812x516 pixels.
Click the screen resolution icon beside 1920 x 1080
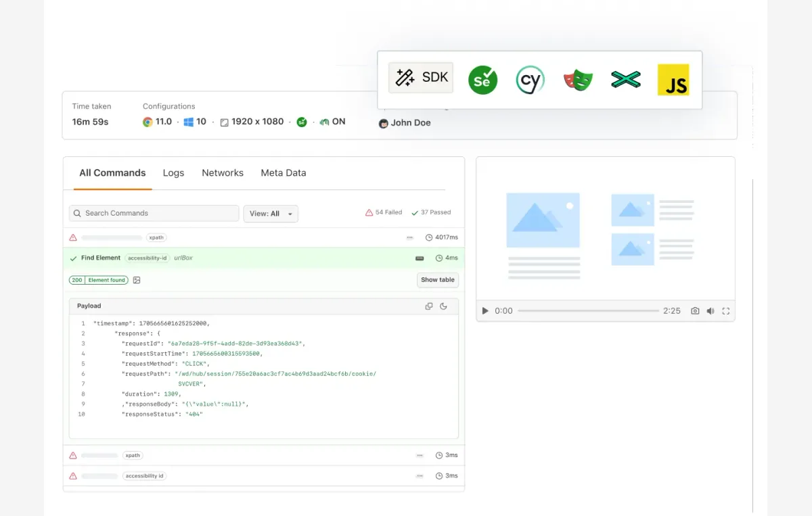(225, 122)
